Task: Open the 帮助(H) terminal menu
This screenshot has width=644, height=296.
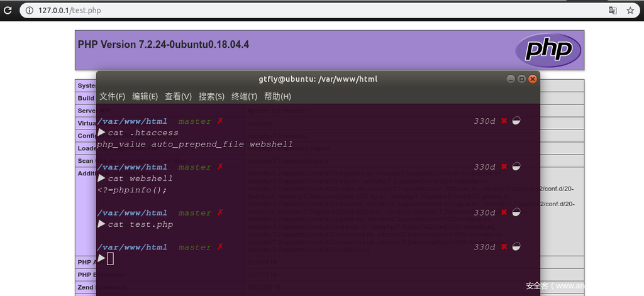Action: pyautogui.click(x=277, y=97)
